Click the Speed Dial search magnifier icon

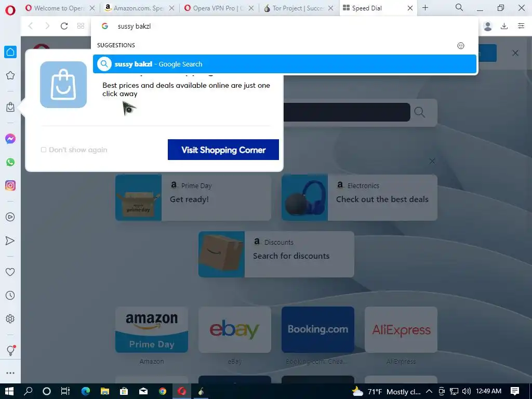coord(419,112)
